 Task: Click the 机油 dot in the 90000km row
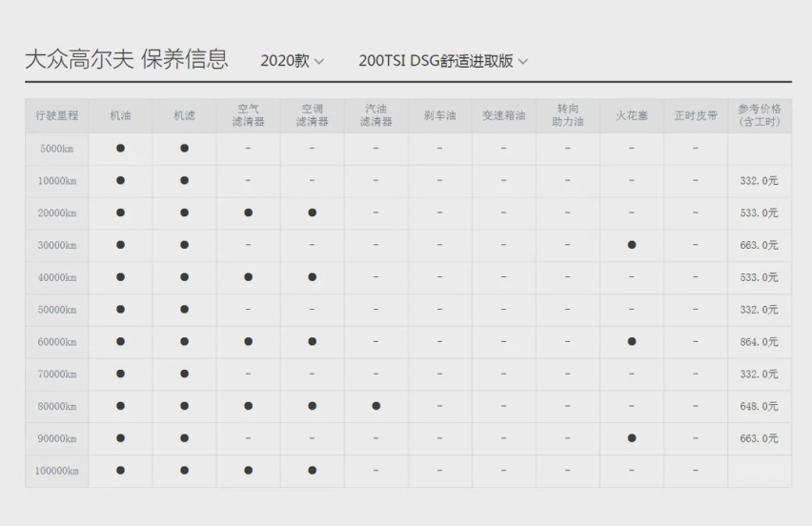click(x=121, y=438)
